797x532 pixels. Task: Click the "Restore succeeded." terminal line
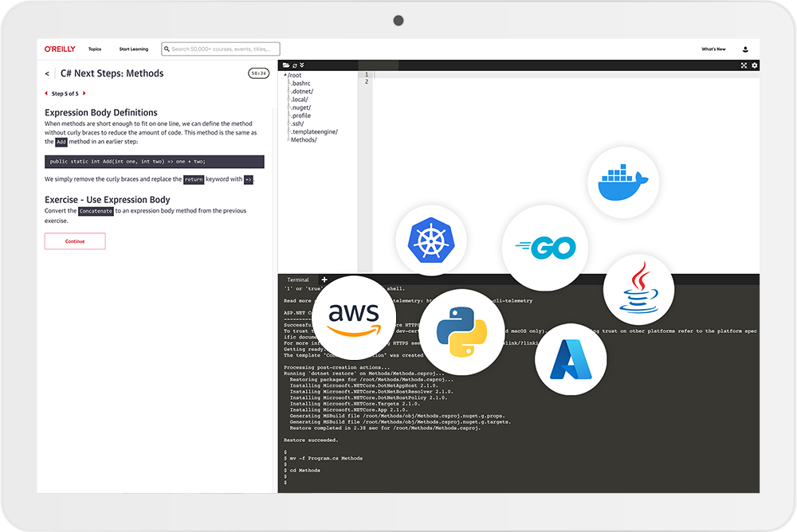coord(311,440)
